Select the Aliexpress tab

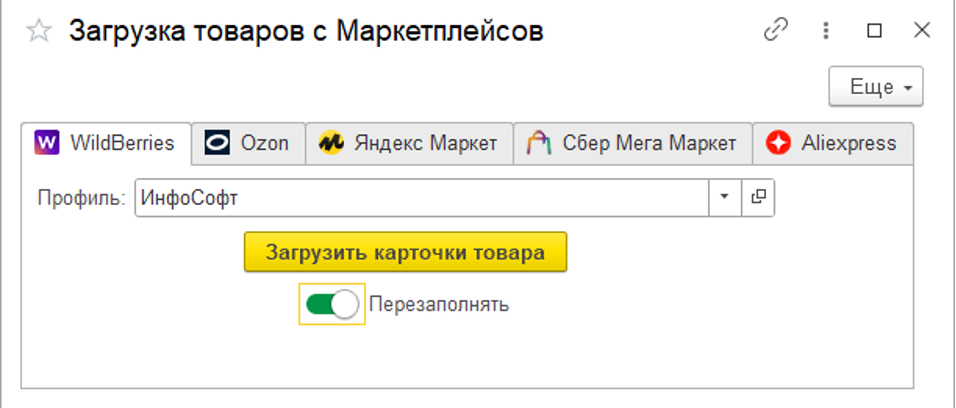tap(848, 143)
